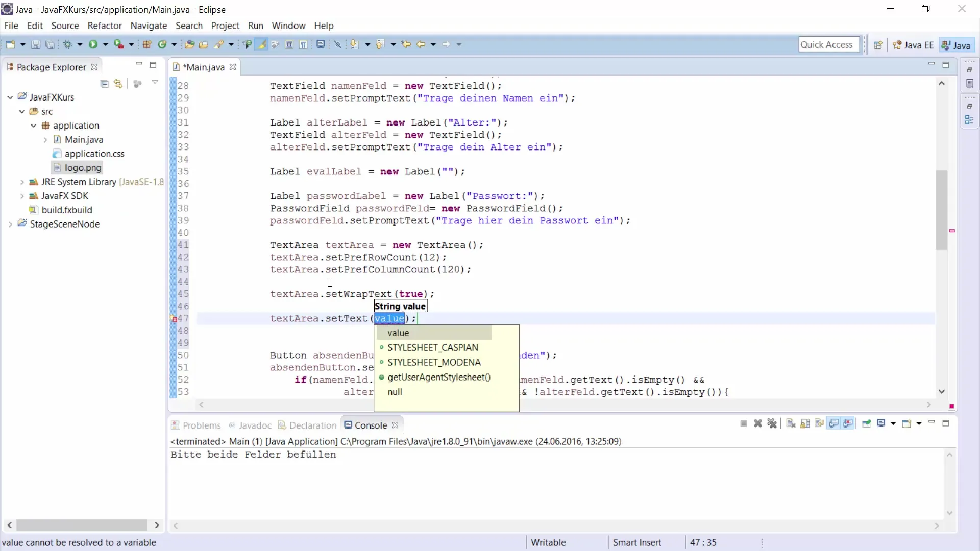
Task: Click the New Java Package icon
Action: pyautogui.click(x=147, y=44)
